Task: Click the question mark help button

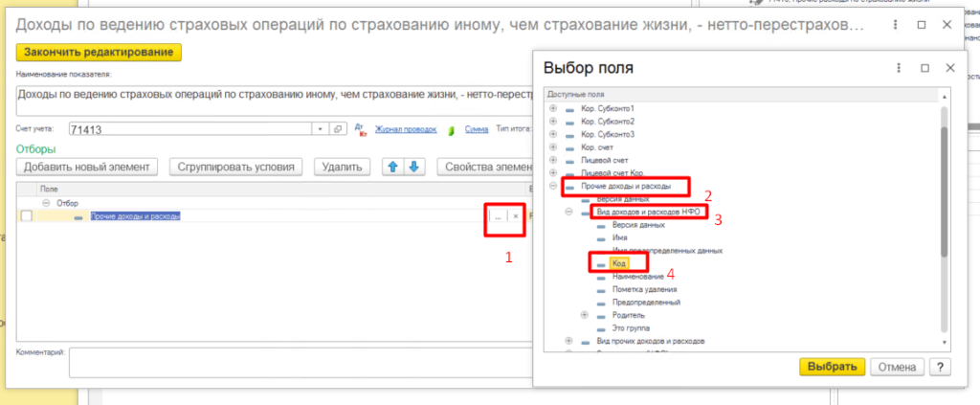Action: pos(942,367)
